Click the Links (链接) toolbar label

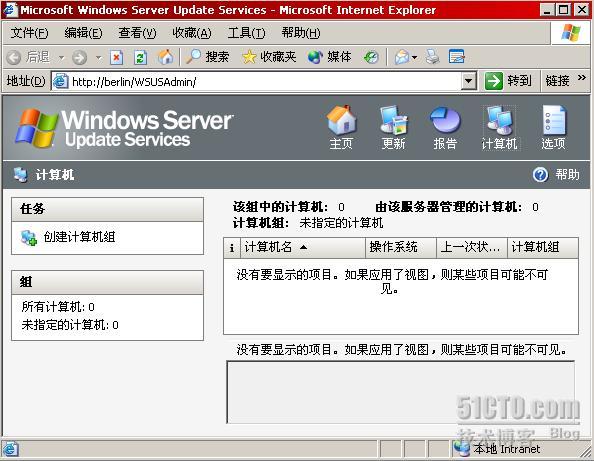(x=557, y=81)
